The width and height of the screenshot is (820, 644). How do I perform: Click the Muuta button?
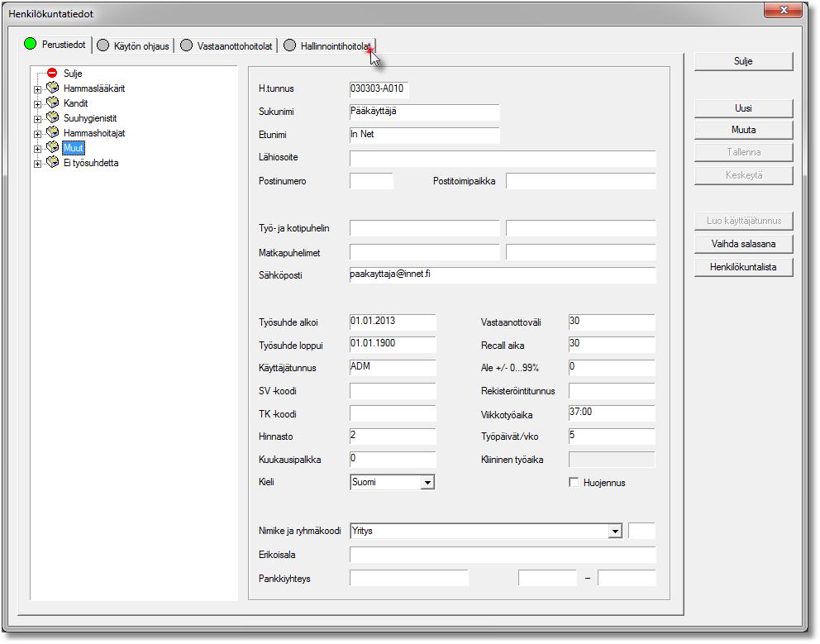click(743, 130)
